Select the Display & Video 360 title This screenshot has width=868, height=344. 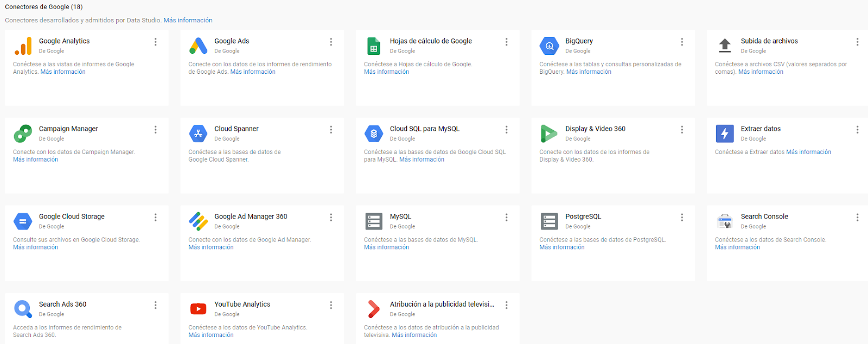pos(595,129)
